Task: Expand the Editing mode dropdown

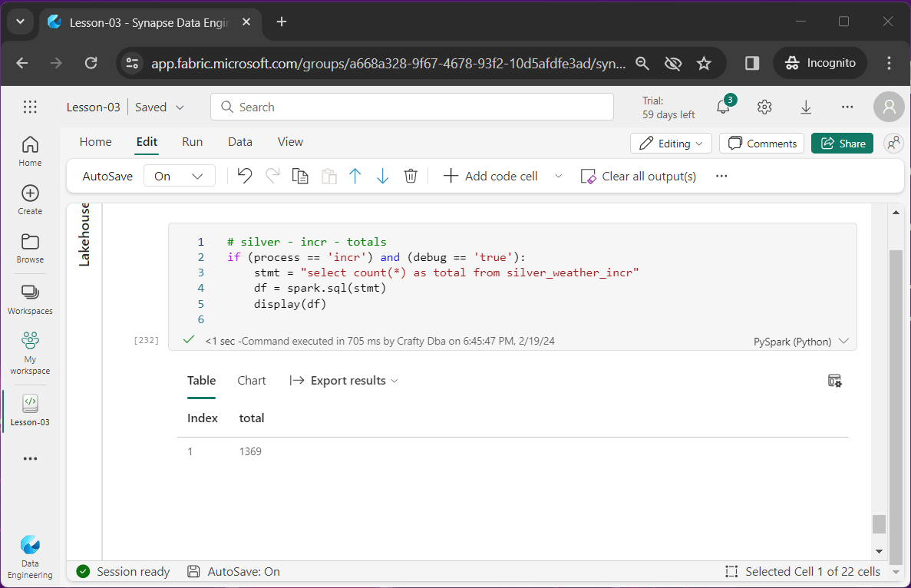Action: click(x=671, y=144)
